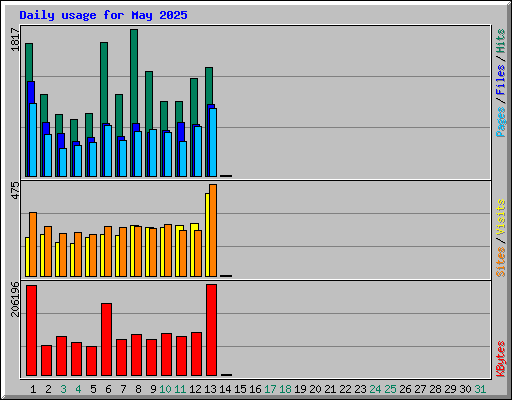Select the tallest orange Sites bar for day 13
Image resolution: width=512 pixels, height=400 pixels.
tap(213, 230)
